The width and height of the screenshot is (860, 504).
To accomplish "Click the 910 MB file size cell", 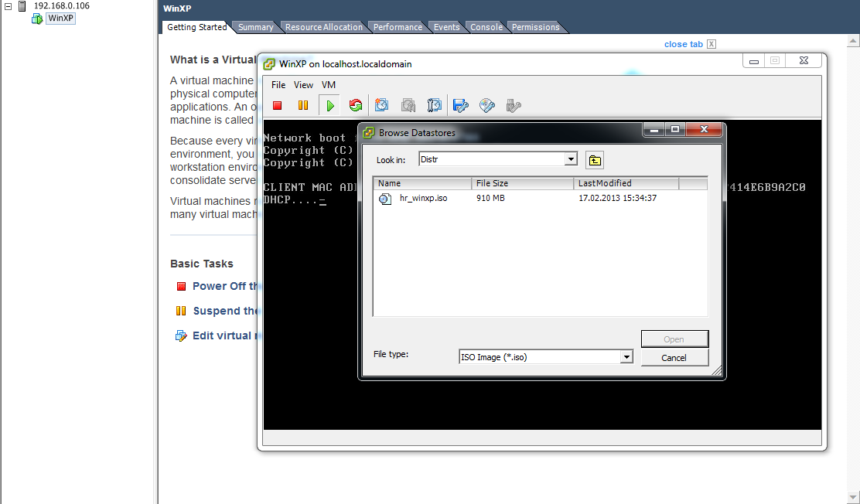I will point(490,198).
